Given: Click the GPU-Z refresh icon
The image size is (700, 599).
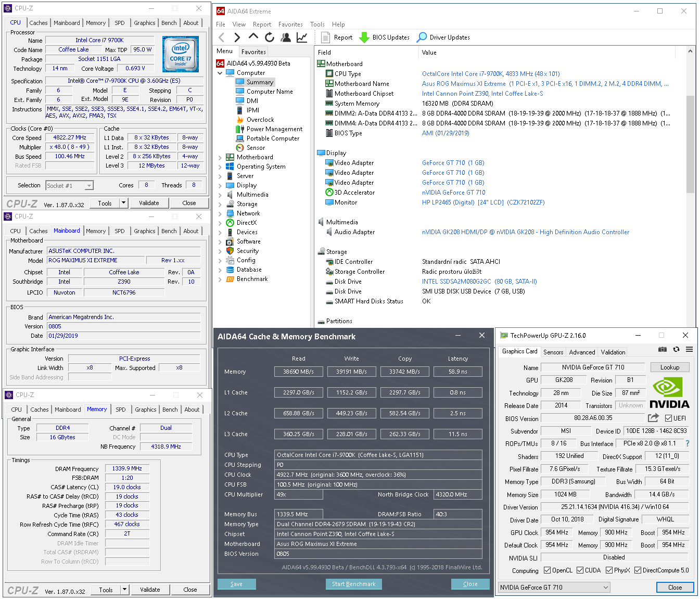Looking at the screenshot, I should tap(676, 349).
